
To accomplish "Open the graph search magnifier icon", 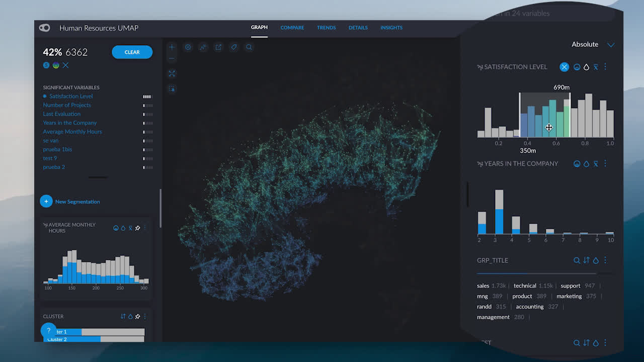I will point(249,47).
